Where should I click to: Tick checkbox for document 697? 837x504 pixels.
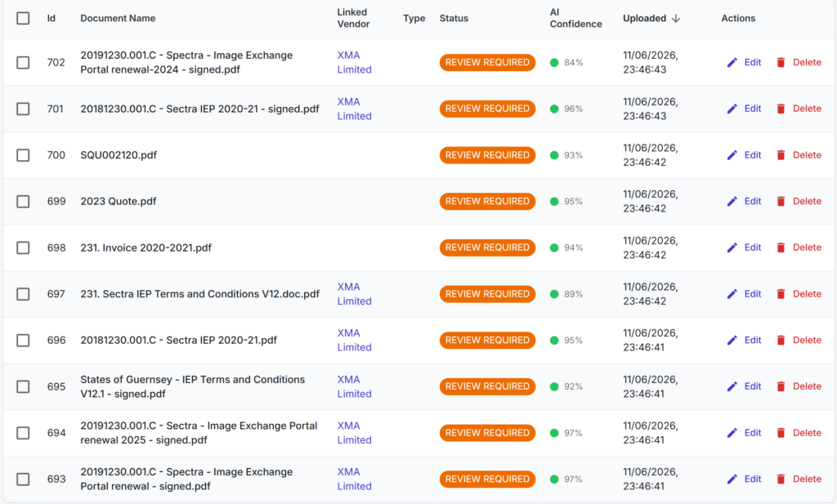pos(23,294)
